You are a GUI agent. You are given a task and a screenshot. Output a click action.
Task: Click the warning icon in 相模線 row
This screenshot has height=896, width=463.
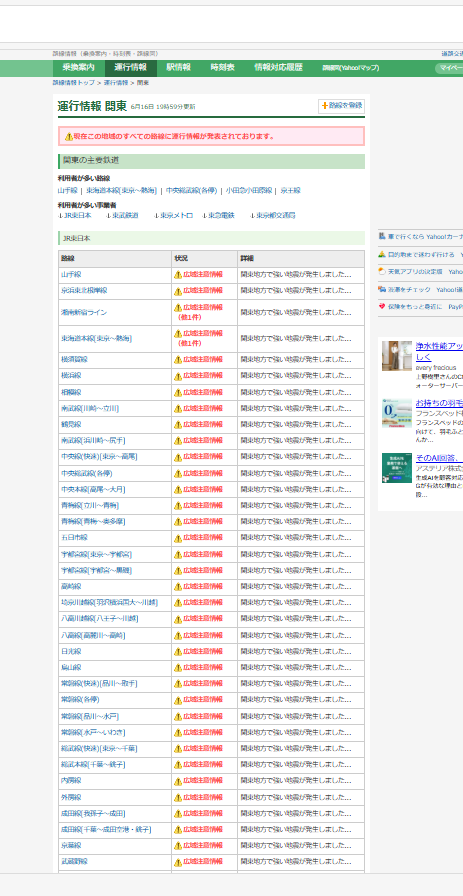click(178, 393)
